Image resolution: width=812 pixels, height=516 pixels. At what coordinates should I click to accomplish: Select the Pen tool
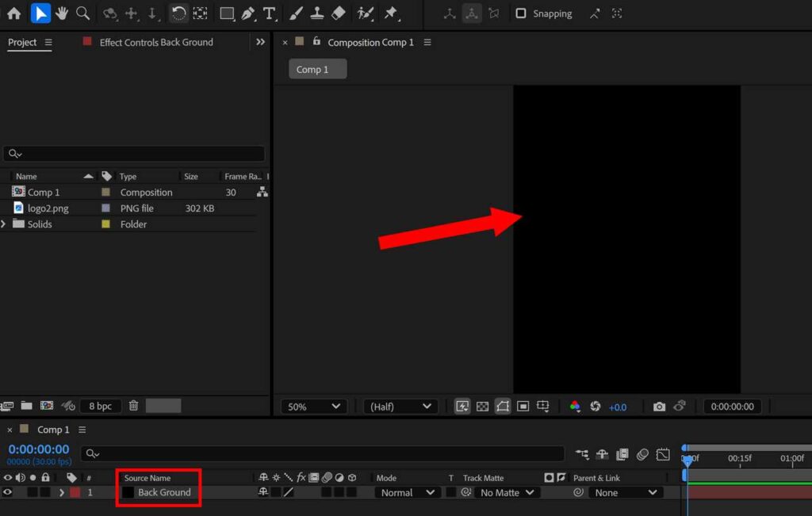coord(248,13)
